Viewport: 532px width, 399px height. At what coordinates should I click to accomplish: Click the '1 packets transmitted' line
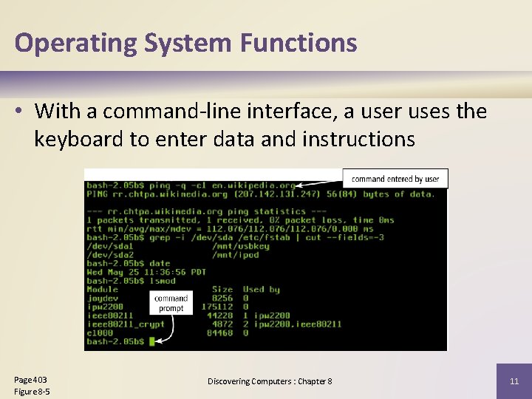pyautogui.click(x=241, y=220)
